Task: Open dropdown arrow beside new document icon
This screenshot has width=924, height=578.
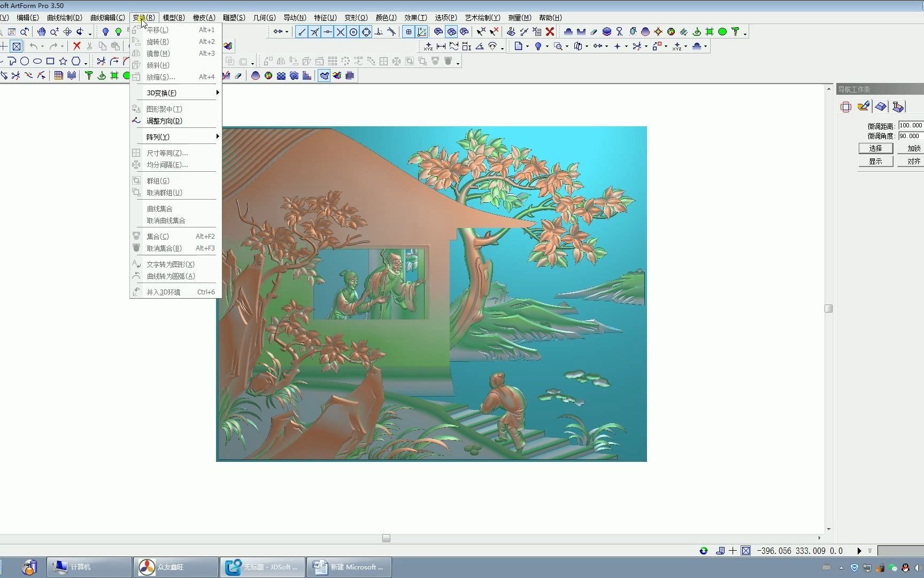Action: pyautogui.click(x=527, y=47)
